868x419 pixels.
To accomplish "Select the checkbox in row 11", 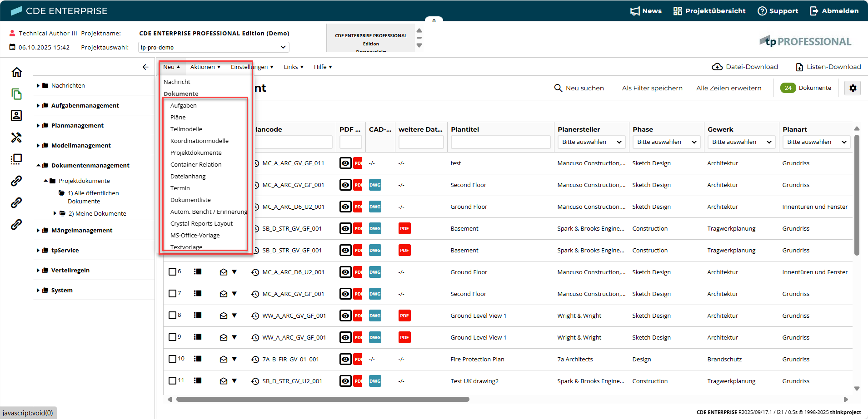I will (x=172, y=381).
